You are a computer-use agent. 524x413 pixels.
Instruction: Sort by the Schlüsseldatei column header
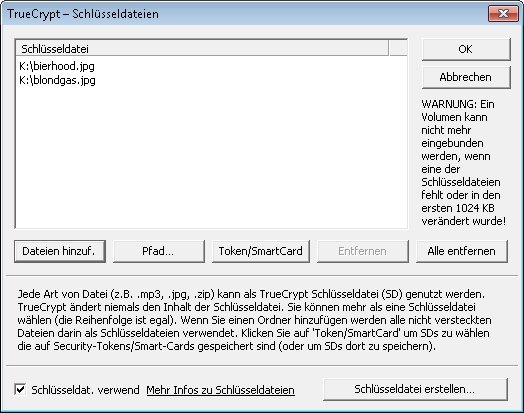202,49
